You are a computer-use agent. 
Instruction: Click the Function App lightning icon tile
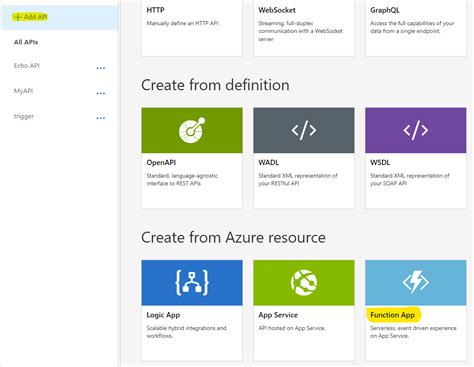416,283
